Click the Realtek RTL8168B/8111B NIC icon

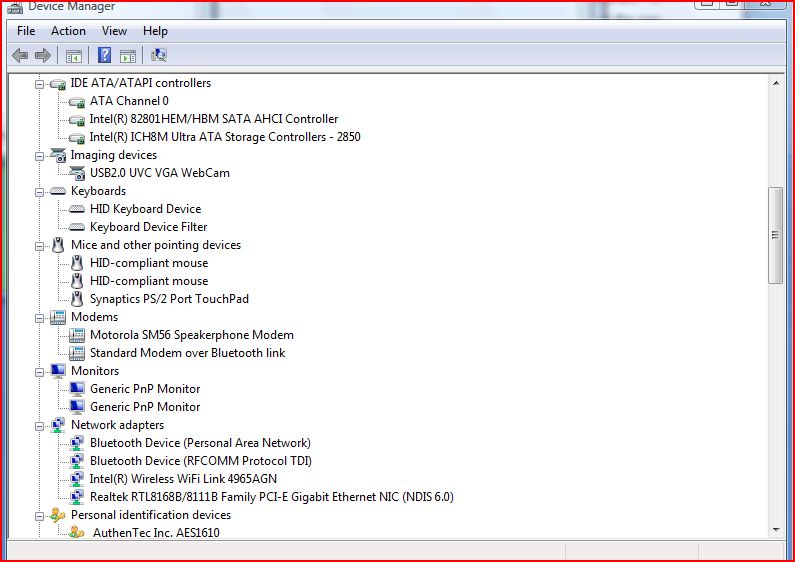coord(77,497)
